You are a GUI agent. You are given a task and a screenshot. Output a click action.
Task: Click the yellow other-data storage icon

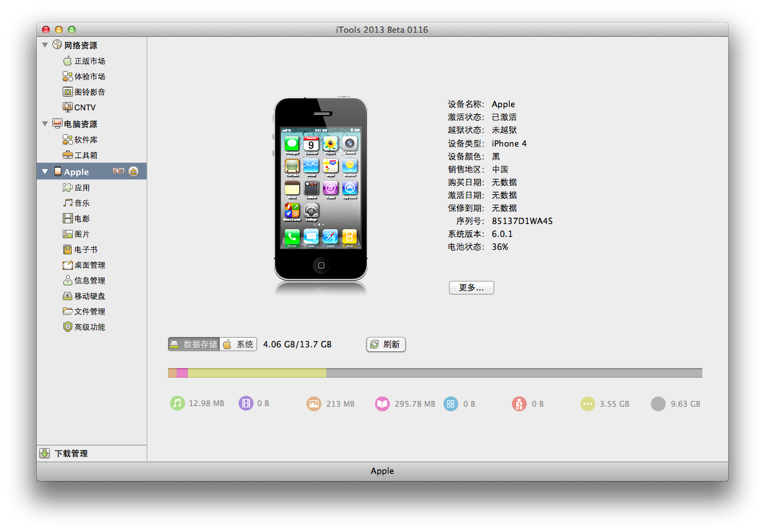pyautogui.click(x=588, y=404)
